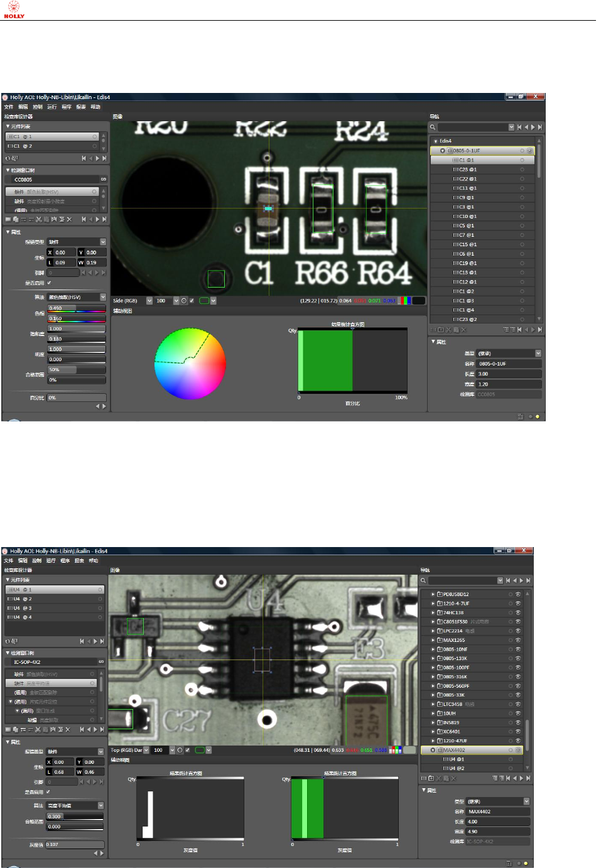Click first icon in toolbar below Edis4 tree

click(x=433, y=329)
